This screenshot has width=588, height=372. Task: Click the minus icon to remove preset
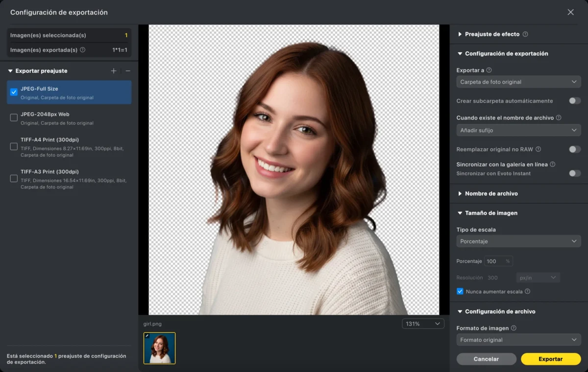tap(128, 71)
